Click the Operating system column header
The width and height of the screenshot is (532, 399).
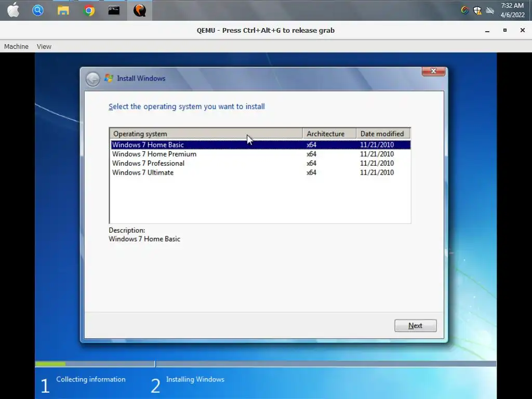206,134
